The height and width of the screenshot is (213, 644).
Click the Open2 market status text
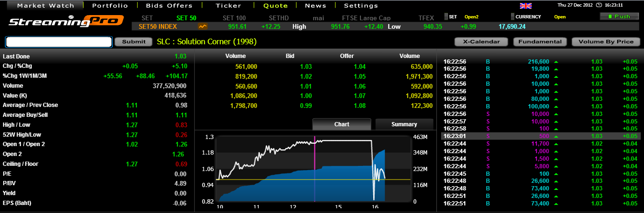[471, 16]
